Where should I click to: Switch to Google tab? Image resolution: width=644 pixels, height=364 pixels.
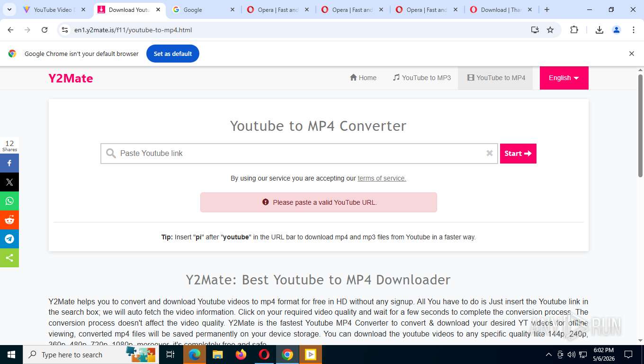204,9
